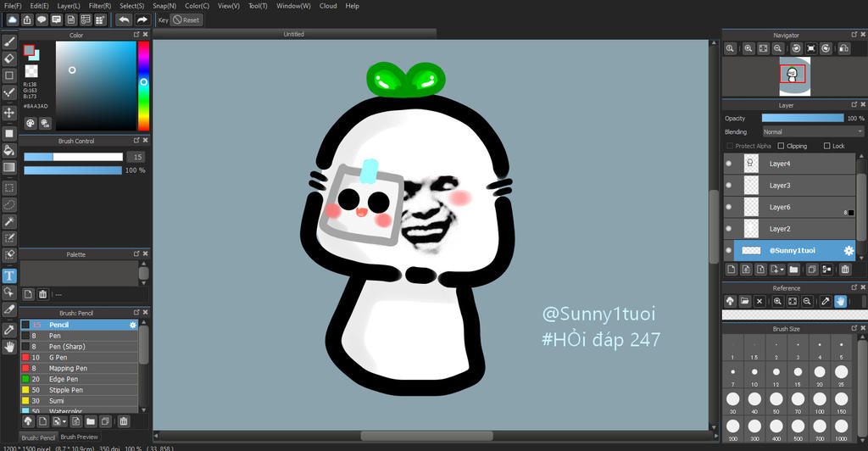This screenshot has width=868, height=451.
Task: Select the G Pen brush
Action: coord(79,358)
